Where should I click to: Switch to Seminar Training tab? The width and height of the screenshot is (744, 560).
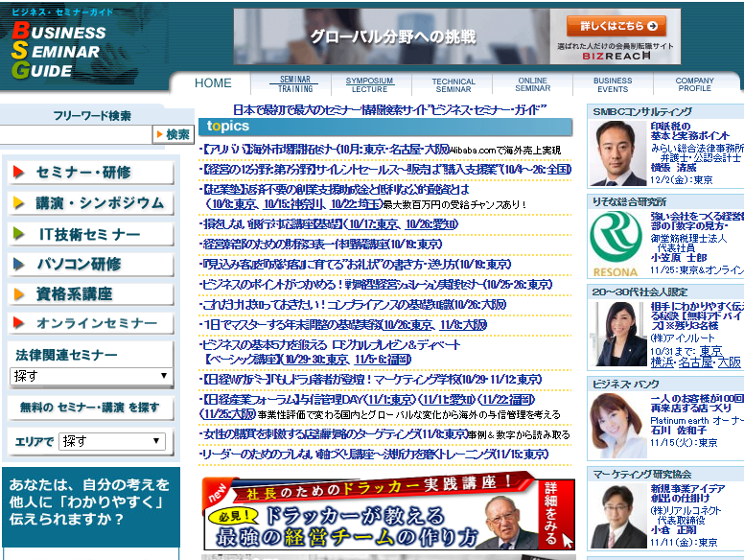[x=294, y=84]
